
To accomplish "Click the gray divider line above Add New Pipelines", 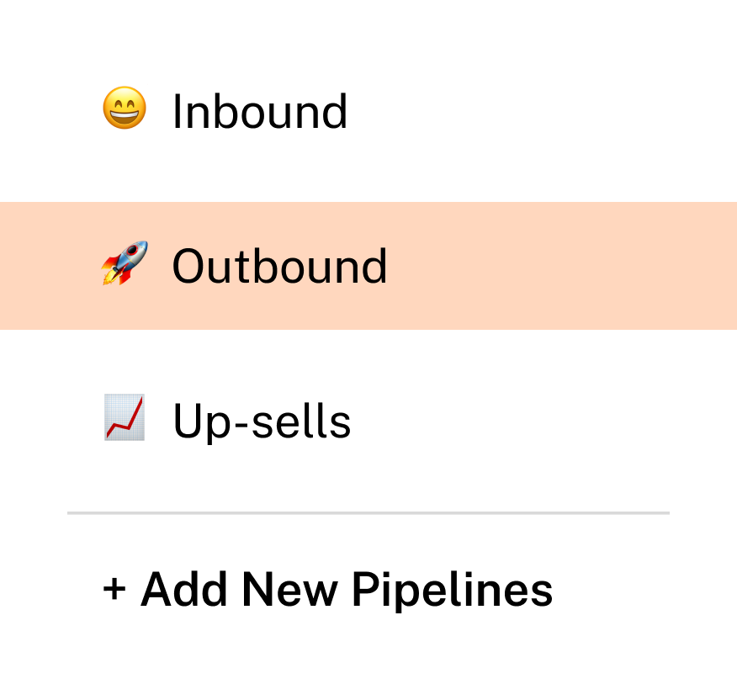I will (x=368, y=513).
